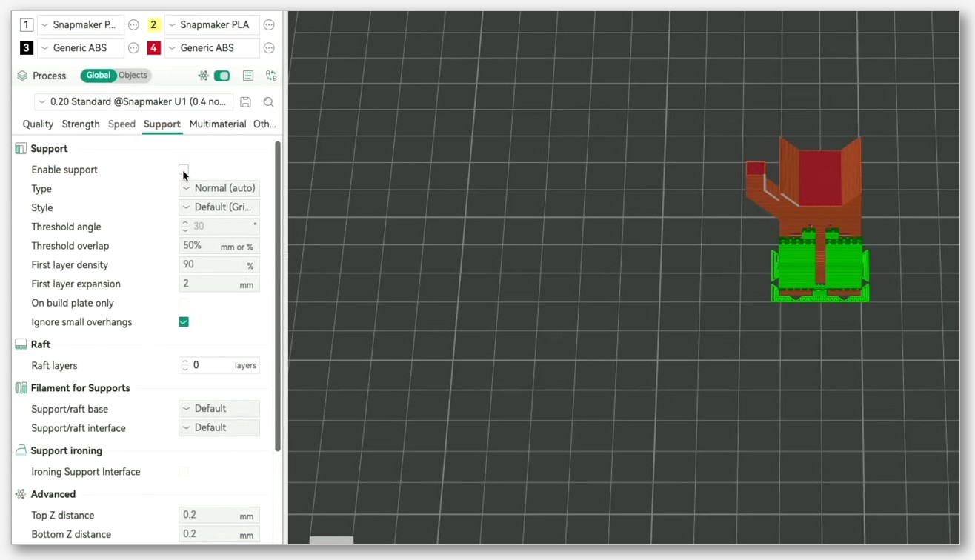This screenshot has width=975, height=560.
Task: Switch to the Strength tab
Action: point(81,124)
